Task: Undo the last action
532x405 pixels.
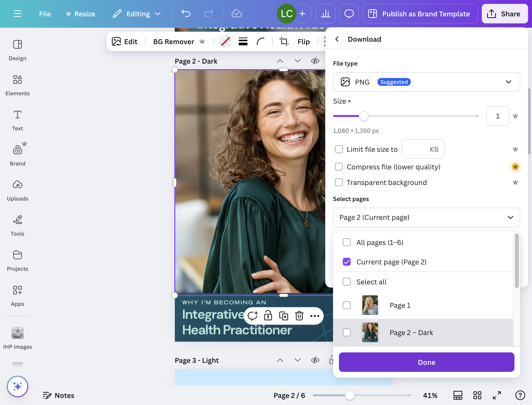Action: click(186, 14)
